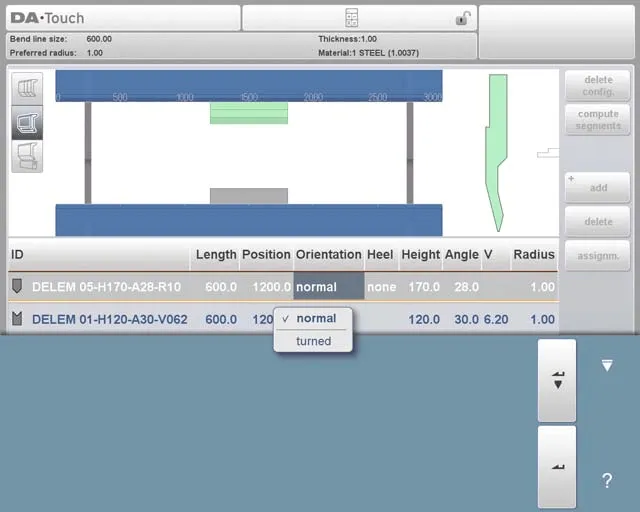Select the middle tool setup view icon
Viewport: 640px width, 512px height.
(27, 122)
